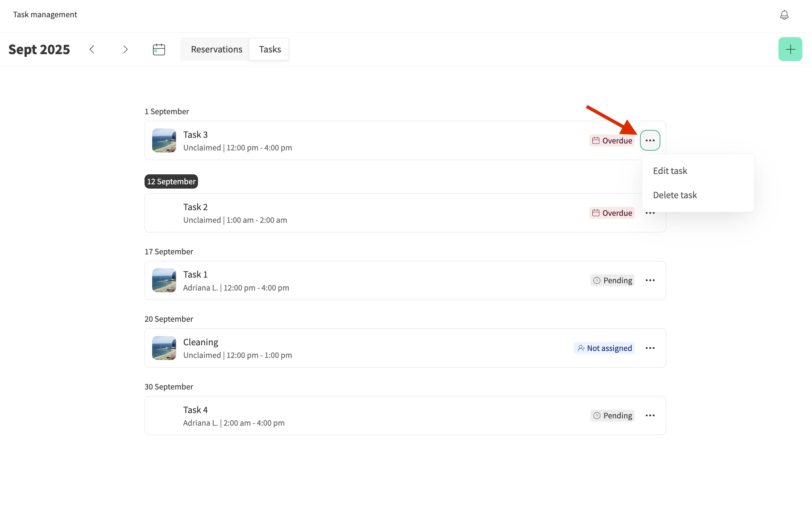
Task: Go to the next month
Action: [x=125, y=49]
